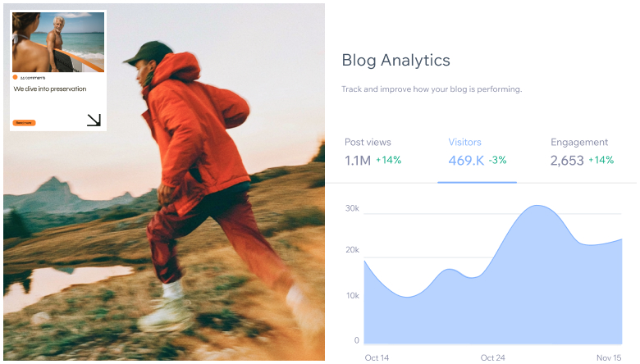
Task: Click the 469.K visitors value
Action: coord(466,161)
